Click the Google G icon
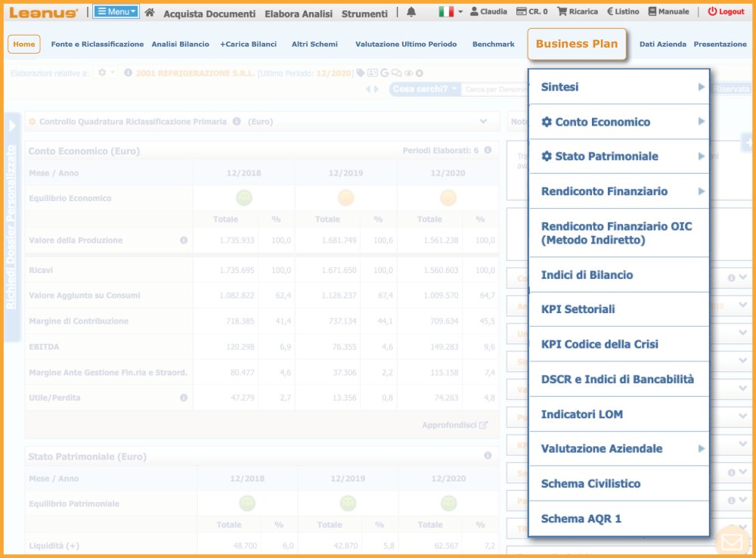Viewport: 756px width, 558px height. pyautogui.click(x=384, y=73)
